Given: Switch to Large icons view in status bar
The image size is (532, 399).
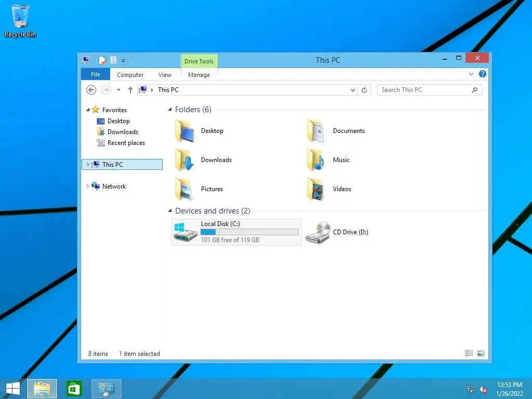Looking at the screenshot, I should [481, 353].
